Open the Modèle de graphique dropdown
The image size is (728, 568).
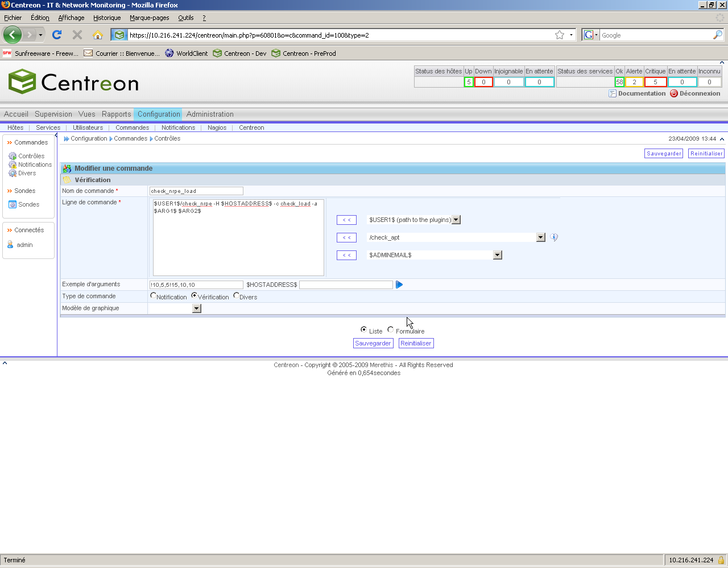coord(197,308)
